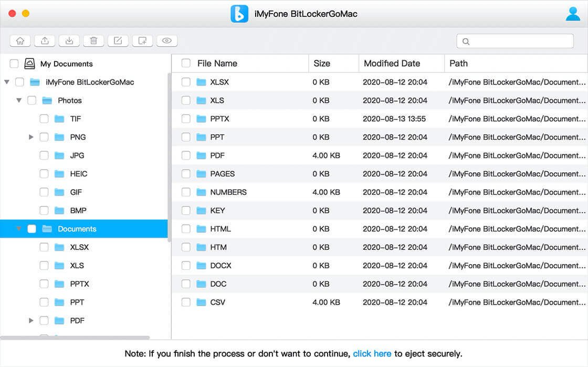Open the user account profile icon

573,14
